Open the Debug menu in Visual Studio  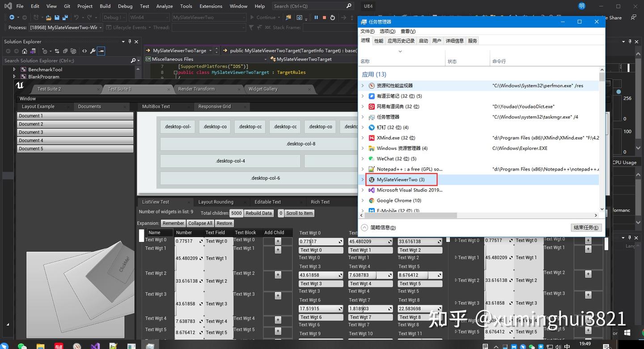point(125,6)
